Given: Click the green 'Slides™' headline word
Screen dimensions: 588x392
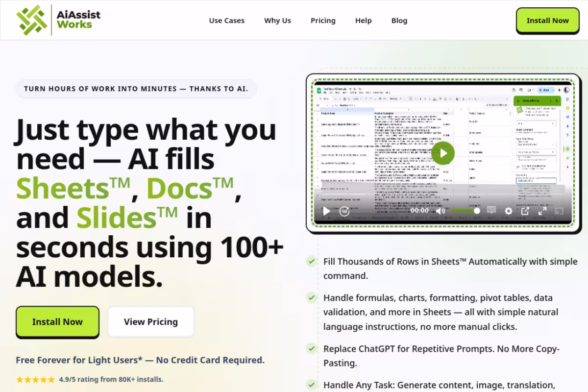Looking at the screenshot, I should coord(127,218).
